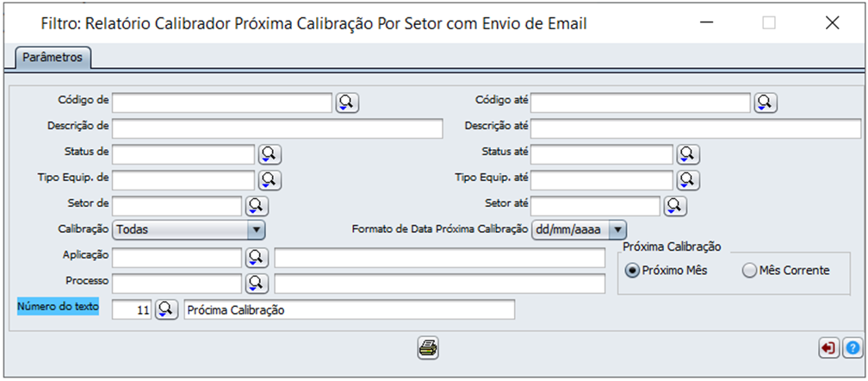Viewport: 868px width, 381px height.
Task: Click the Processo search icon
Action: coord(257,283)
